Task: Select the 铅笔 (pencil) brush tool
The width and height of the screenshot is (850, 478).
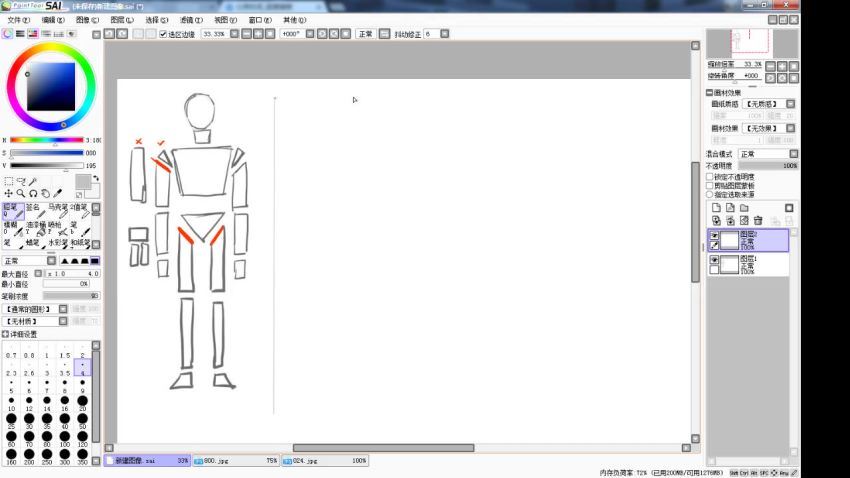Action: (x=13, y=210)
